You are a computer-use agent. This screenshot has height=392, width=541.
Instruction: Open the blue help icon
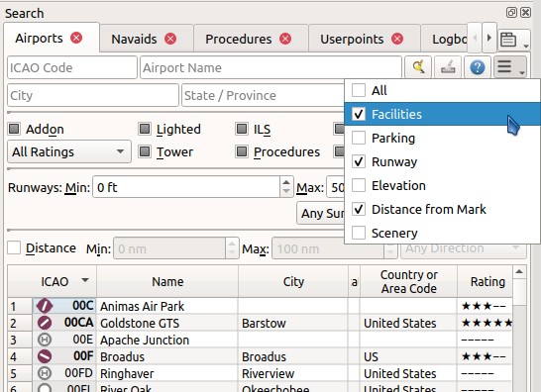pos(478,67)
